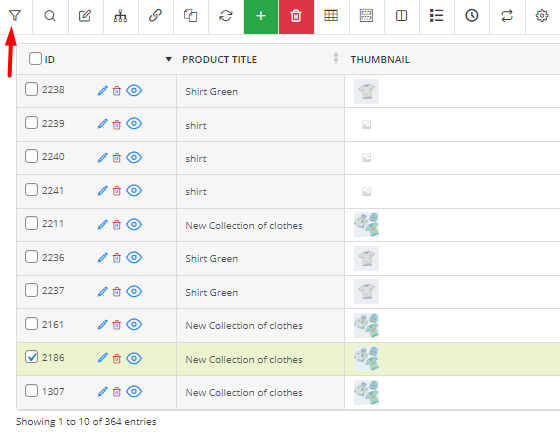Click the red trash delete button
This screenshot has width=560, height=434.
tap(296, 17)
